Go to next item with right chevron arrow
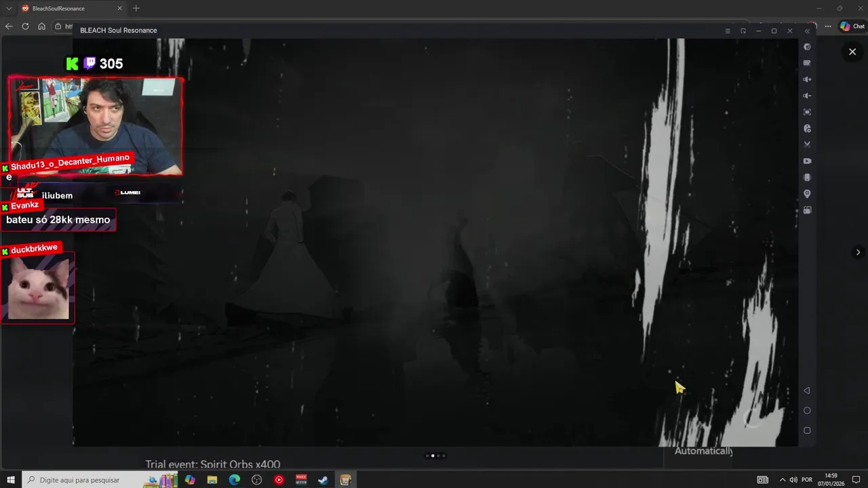This screenshot has width=868, height=488. (x=858, y=252)
